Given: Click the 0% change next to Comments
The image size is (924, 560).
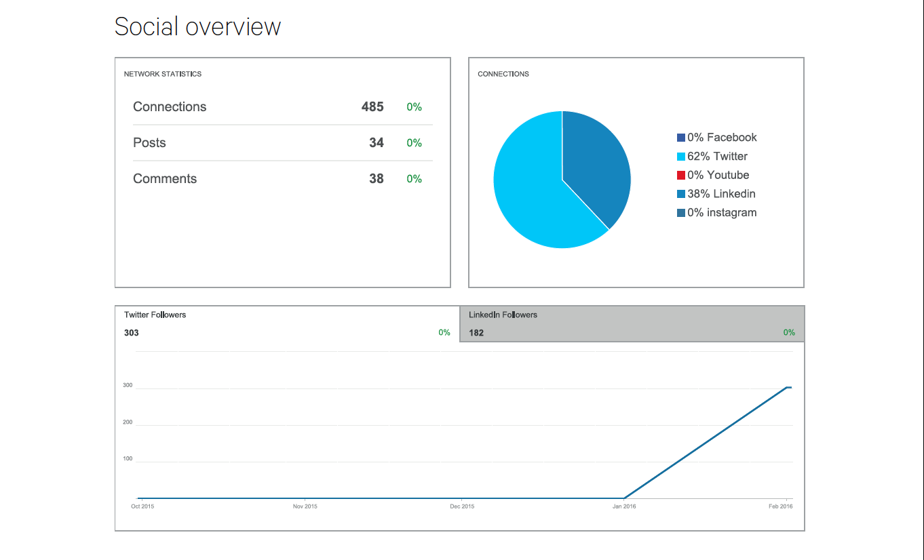Looking at the screenshot, I should click(415, 179).
